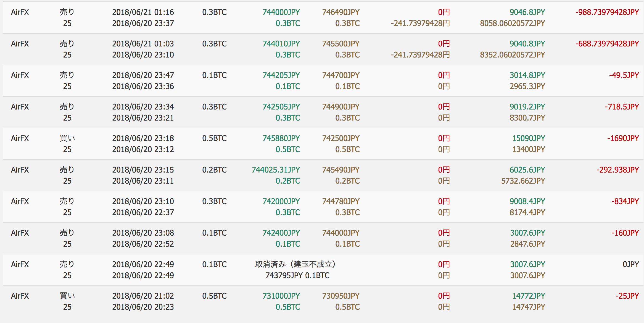Click the 2018/06/20 21:02 timestamp
This screenshot has width=644, height=323.
(x=143, y=296)
